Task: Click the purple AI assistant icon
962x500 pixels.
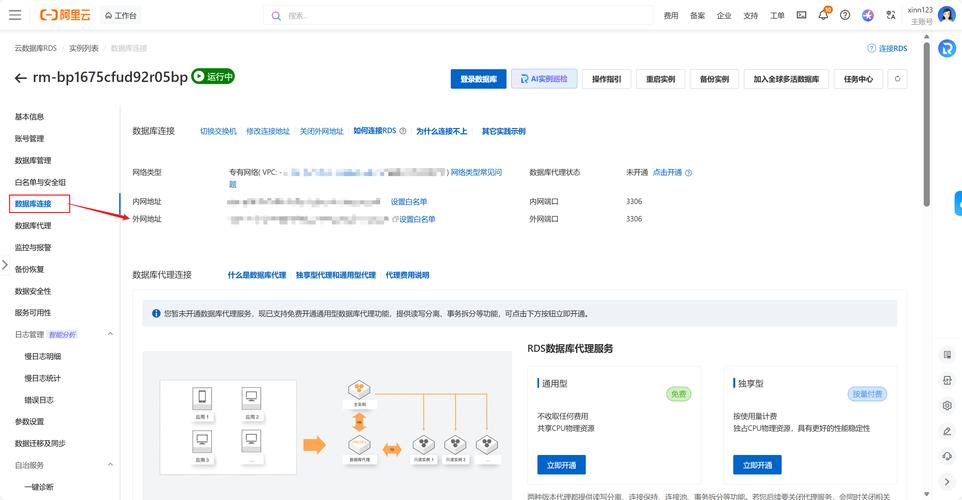Action: tap(868, 15)
